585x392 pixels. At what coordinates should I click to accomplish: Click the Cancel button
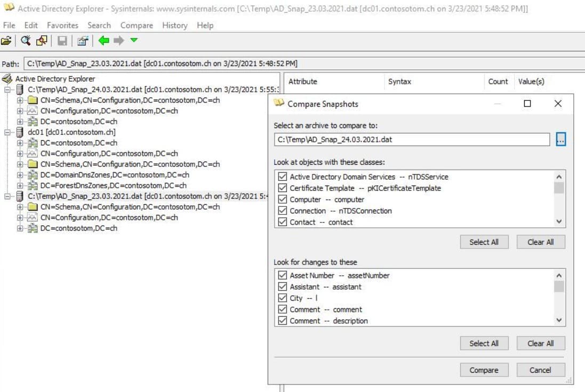(x=541, y=370)
